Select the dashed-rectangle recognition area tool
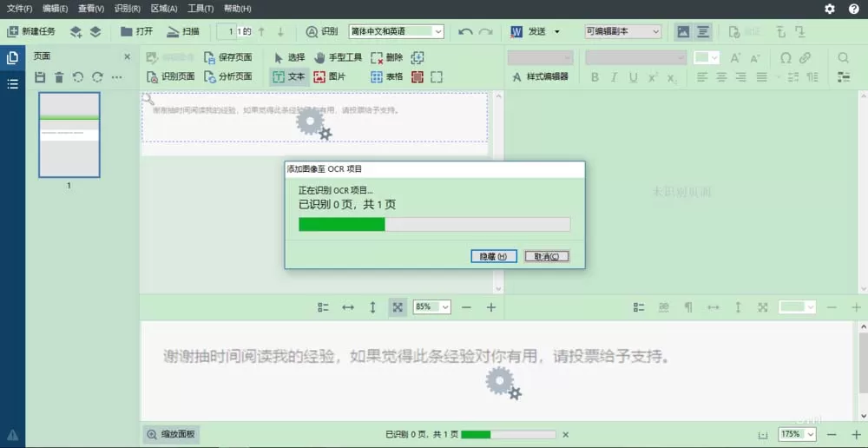This screenshot has width=868, height=448. click(437, 77)
